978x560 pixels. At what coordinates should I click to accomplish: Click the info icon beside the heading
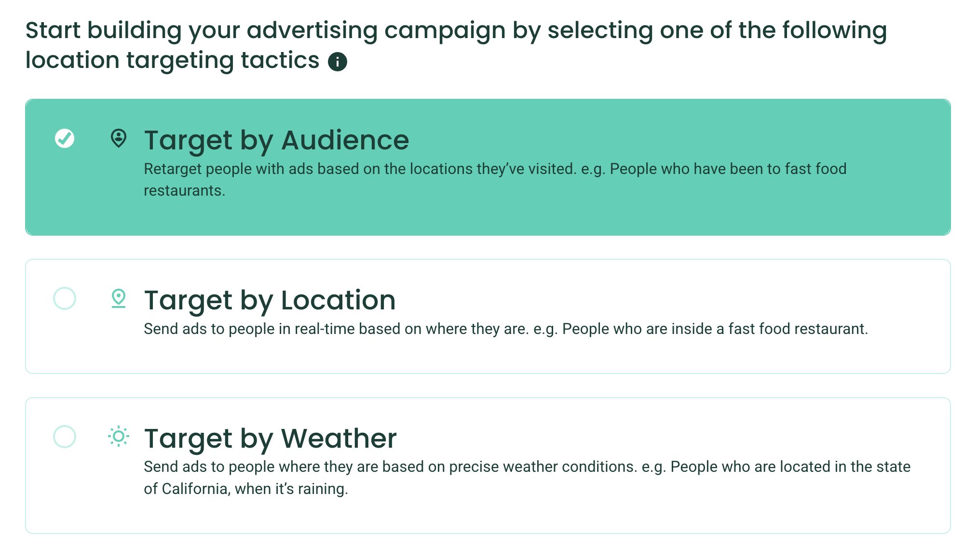[x=338, y=62]
